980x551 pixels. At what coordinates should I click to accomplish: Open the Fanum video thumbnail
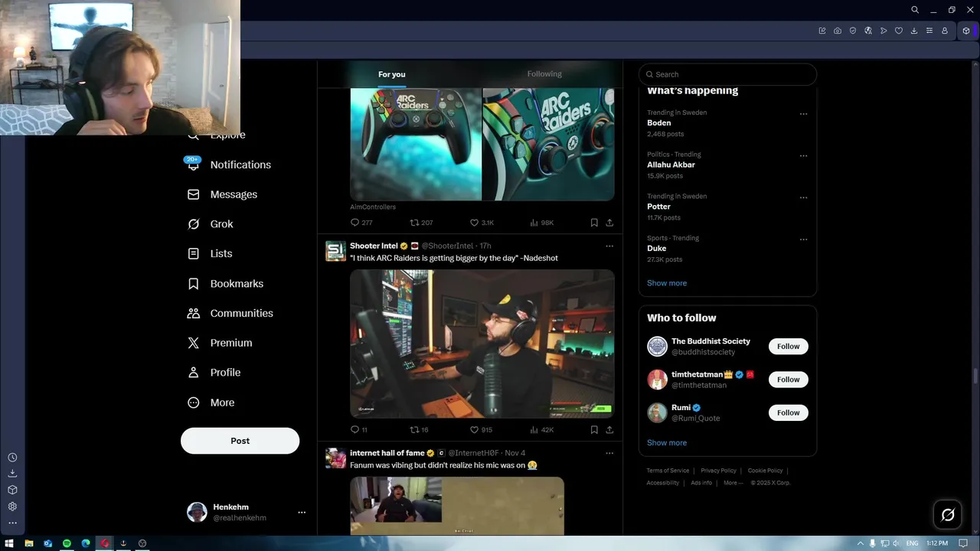click(x=457, y=506)
